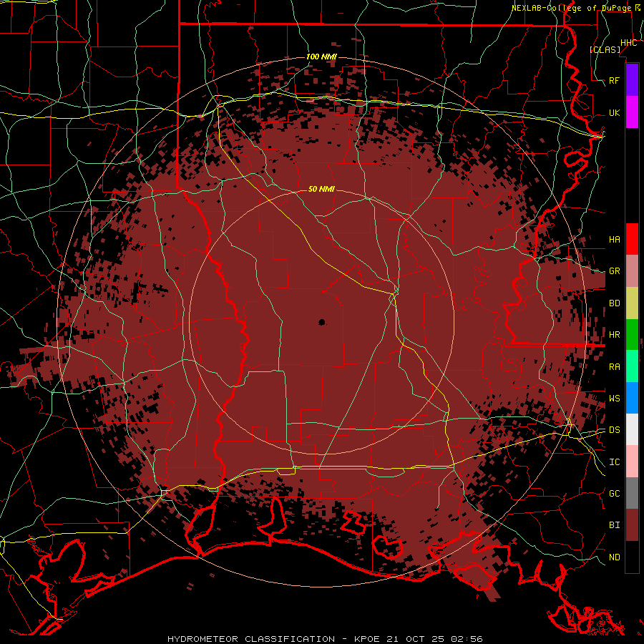This screenshot has height=644, width=644.
Task: Click the brown BI legend swatch
Action: (x=632, y=525)
